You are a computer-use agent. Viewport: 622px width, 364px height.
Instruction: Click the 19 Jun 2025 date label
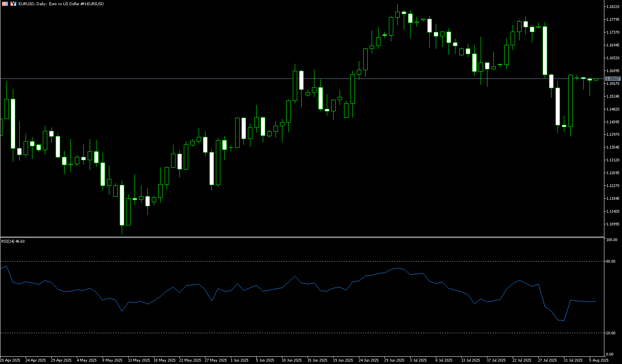pos(343,360)
